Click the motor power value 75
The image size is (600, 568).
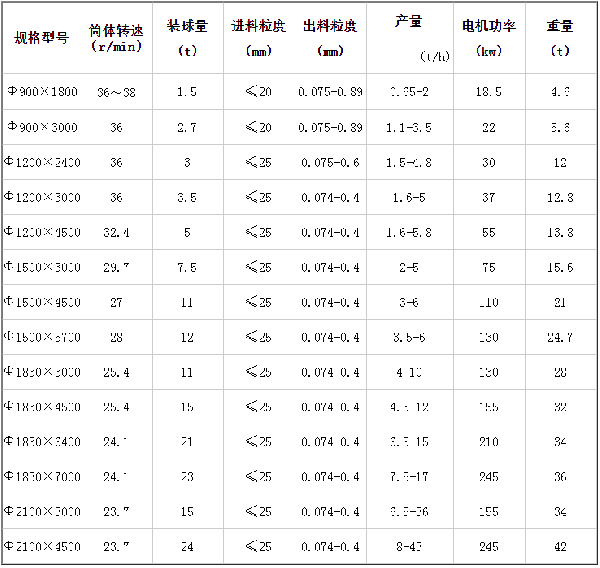pyautogui.click(x=489, y=267)
